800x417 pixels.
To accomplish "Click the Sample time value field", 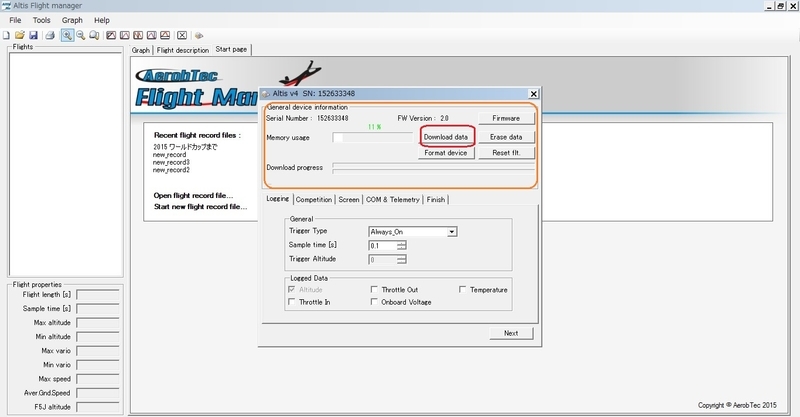I will (x=383, y=246).
